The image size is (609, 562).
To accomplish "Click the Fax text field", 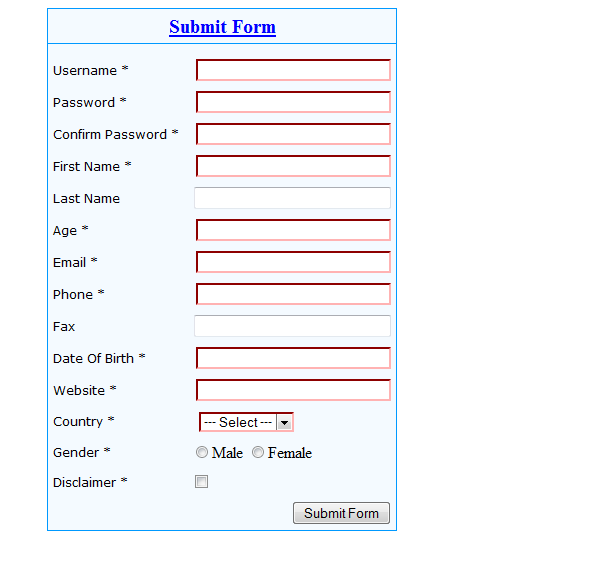I will point(292,326).
